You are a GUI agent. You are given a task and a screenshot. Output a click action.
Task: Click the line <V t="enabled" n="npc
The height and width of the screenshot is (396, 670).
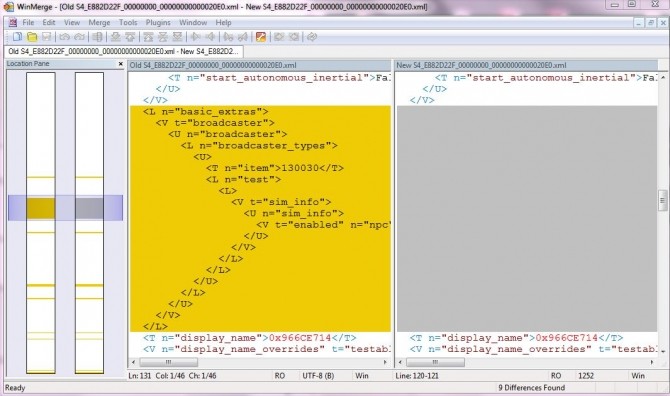[x=323, y=225]
